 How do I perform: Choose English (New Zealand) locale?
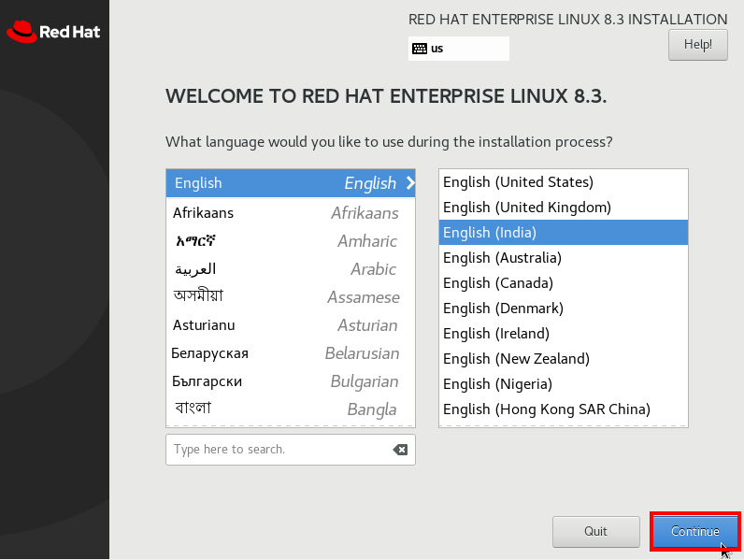564,358
